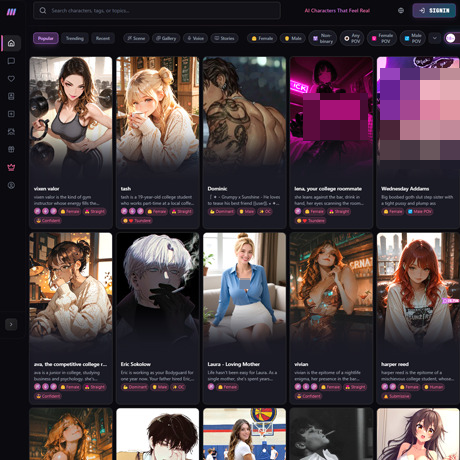
Task: Toggle the 18+ content switch
Action: 452,38
